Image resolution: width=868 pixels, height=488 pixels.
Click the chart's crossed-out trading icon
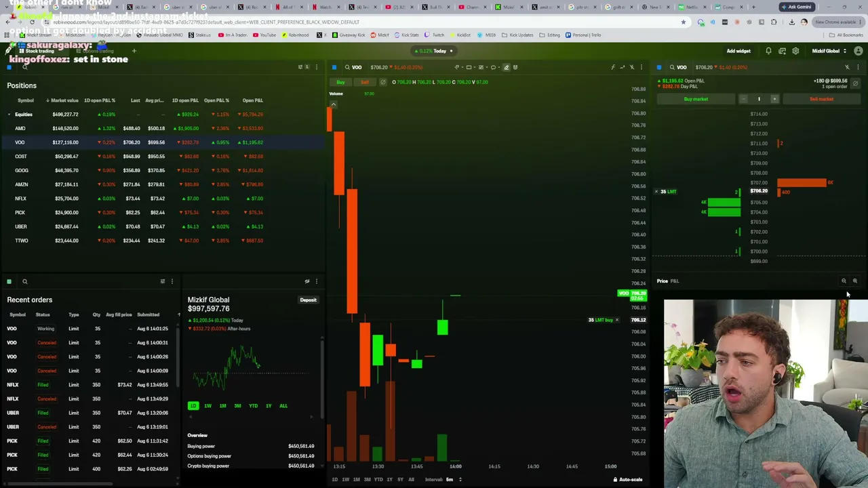(x=632, y=67)
